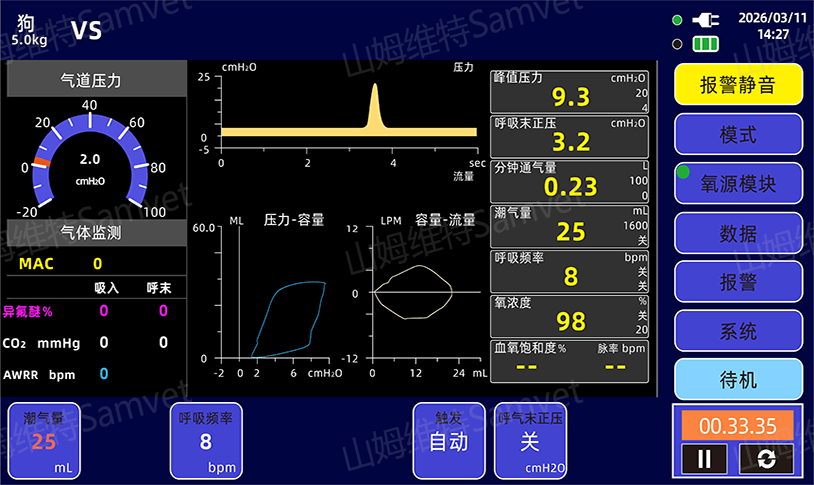This screenshot has height=485, width=814.
Task: Click the green power status indicator
Action: [x=677, y=20]
